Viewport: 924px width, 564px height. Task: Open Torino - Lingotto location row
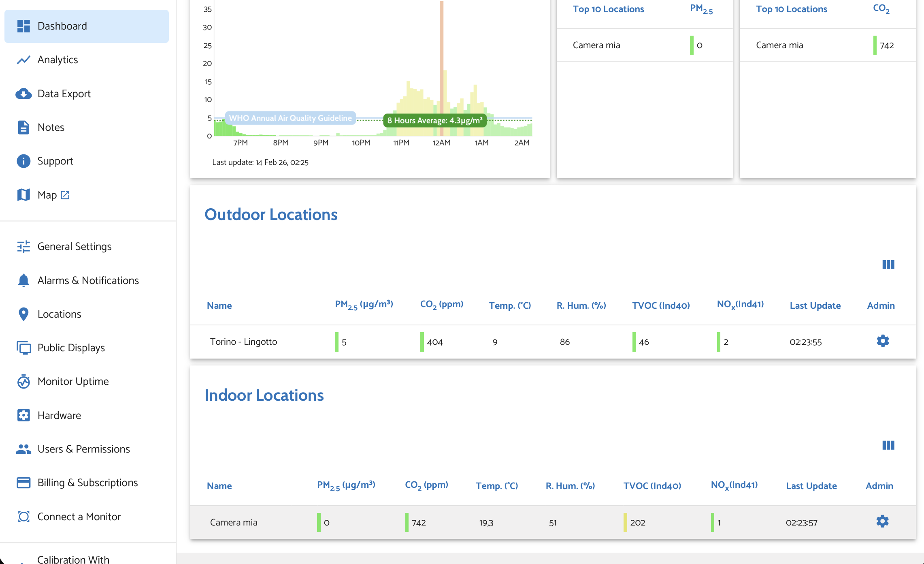pyautogui.click(x=243, y=342)
